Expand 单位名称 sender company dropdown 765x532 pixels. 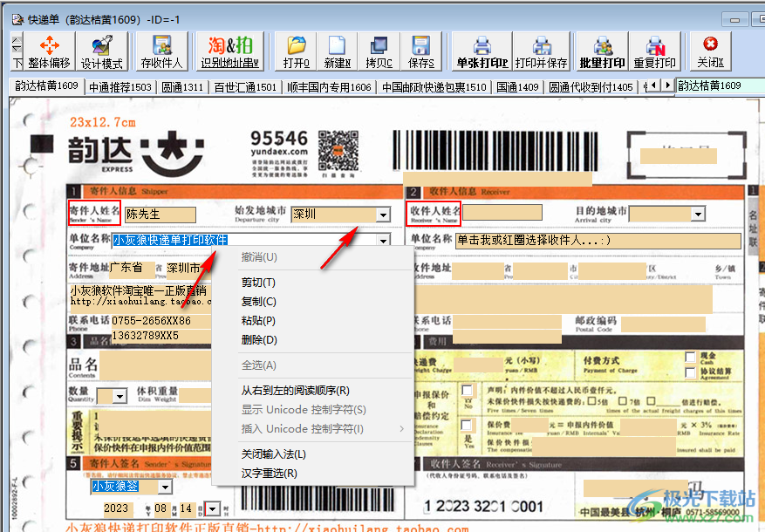pos(384,241)
